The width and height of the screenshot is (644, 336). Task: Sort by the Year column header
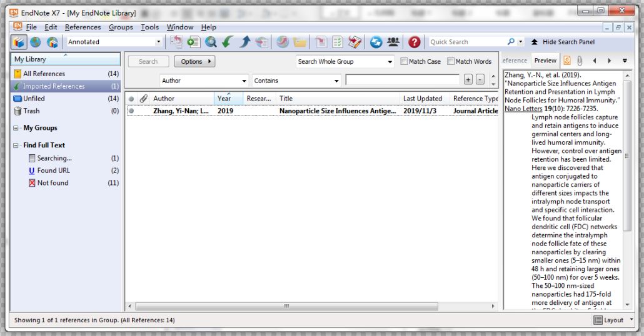228,99
